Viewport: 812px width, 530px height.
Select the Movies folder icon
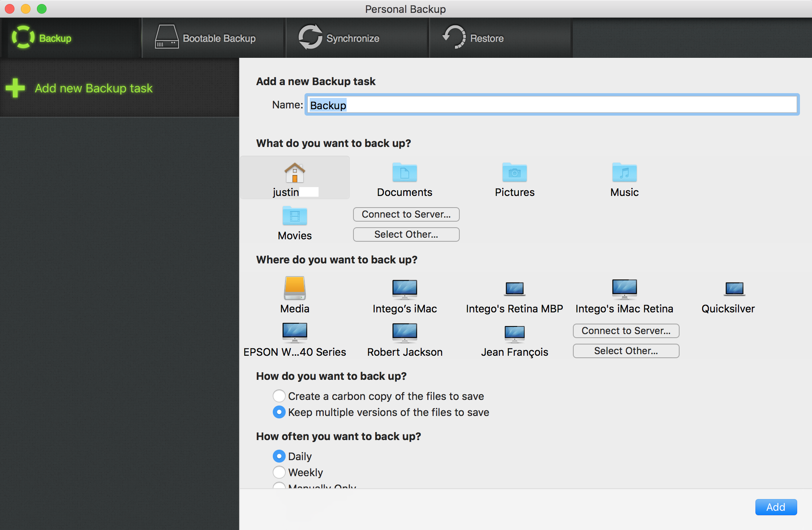295,216
